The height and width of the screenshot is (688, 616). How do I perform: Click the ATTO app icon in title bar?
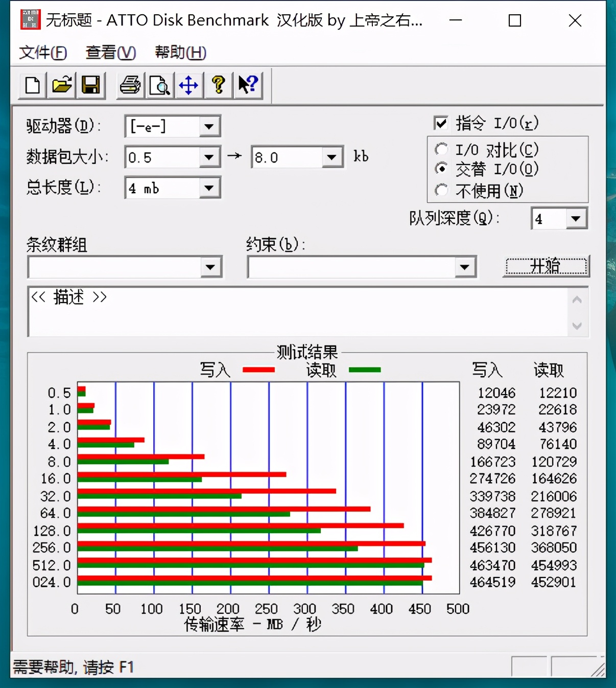[x=30, y=19]
